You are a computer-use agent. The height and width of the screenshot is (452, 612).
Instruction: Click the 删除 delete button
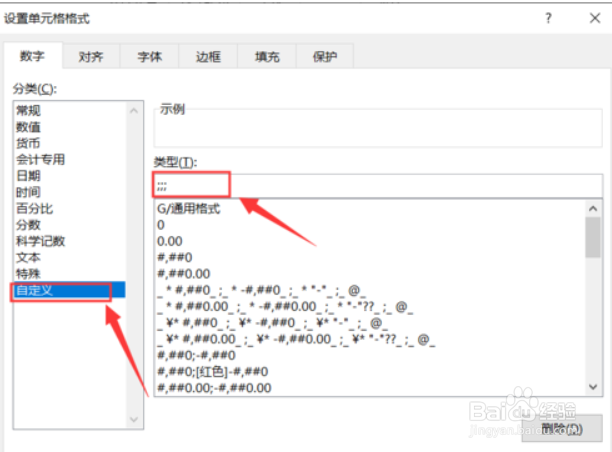[x=562, y=429]
